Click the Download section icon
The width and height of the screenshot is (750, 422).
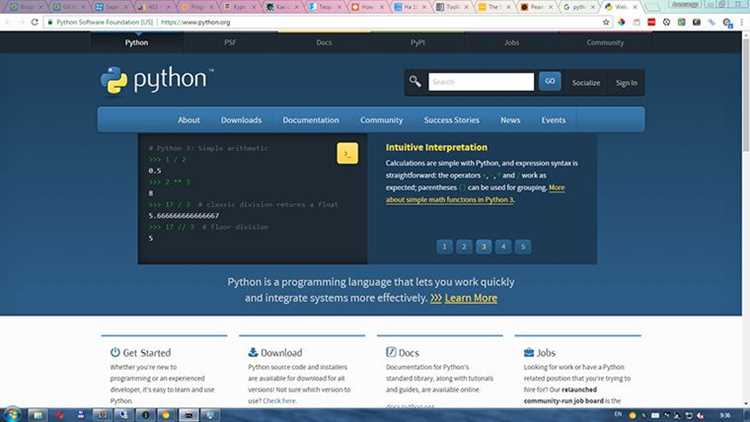pyautogui.click(x=253, y=352)
